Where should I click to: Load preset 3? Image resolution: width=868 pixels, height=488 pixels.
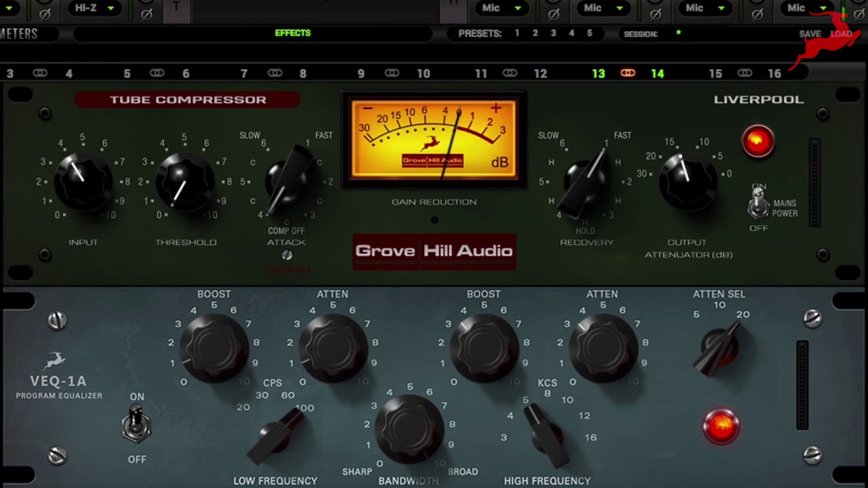(553, 33)
